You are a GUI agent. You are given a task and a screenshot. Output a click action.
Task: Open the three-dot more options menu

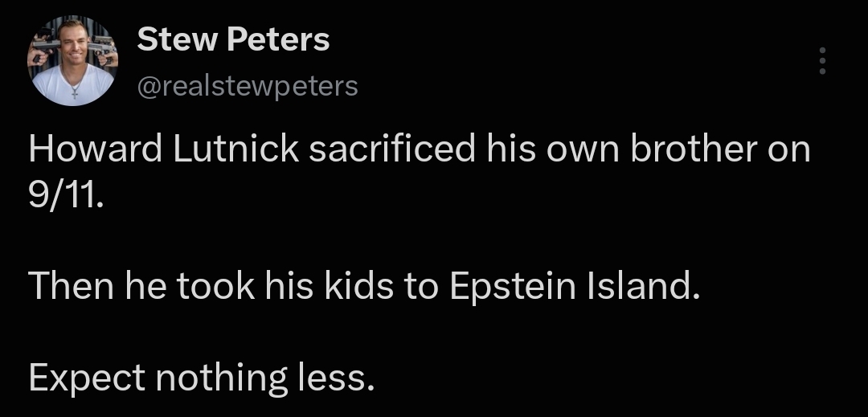[823, 61]
